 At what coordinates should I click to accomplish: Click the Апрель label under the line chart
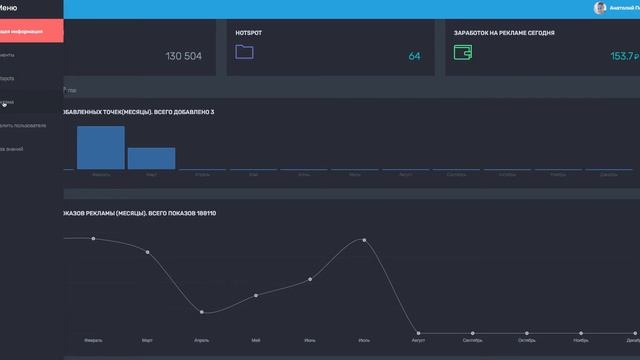202,340
